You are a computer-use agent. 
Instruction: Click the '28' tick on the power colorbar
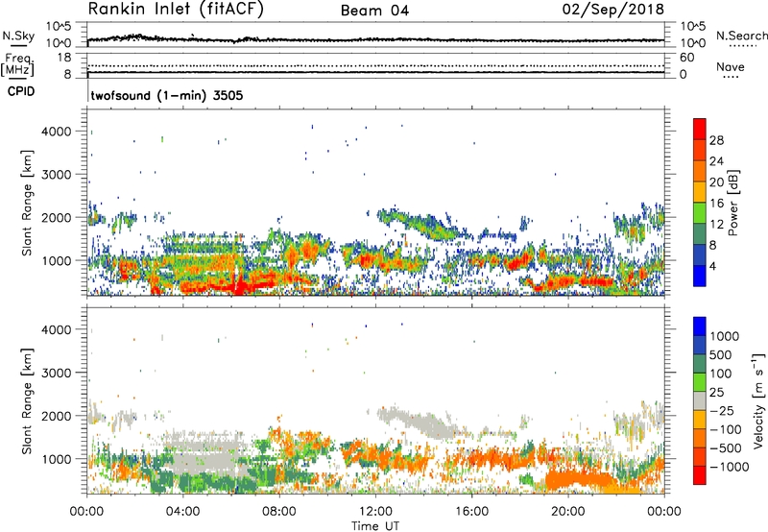point(716,140)
